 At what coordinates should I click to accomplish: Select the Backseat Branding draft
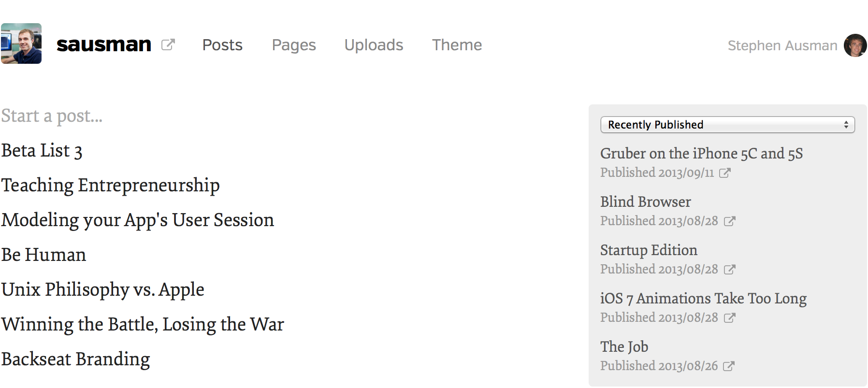[75, 359]
